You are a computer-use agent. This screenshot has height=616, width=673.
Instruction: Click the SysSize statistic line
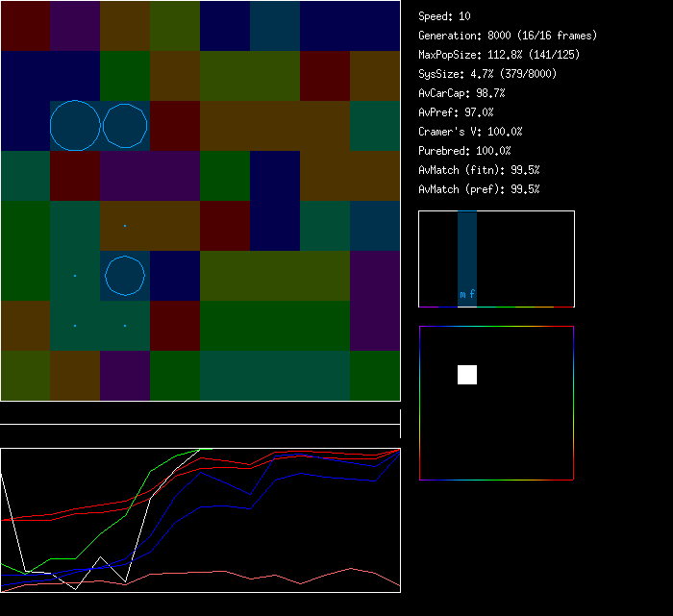[486, 74]
